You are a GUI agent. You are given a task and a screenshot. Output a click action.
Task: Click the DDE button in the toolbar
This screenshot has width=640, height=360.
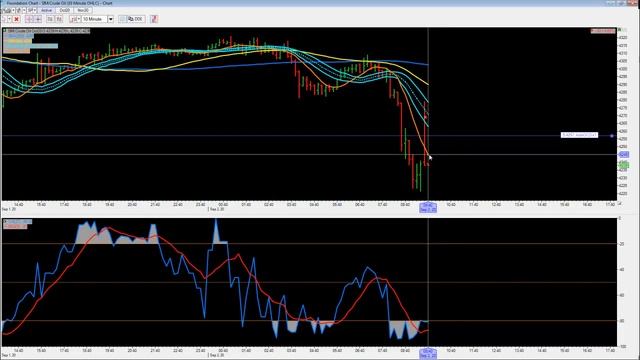point(136,19)
